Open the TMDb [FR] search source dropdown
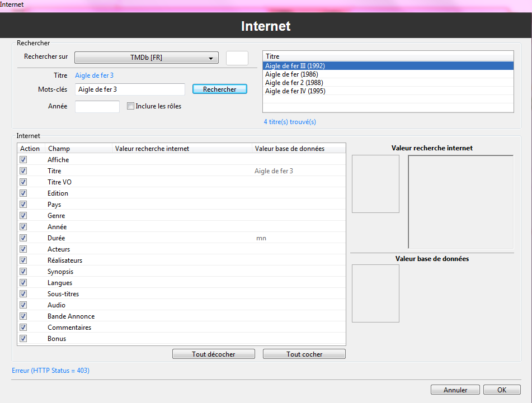Screen dimensions: 532x403 click(146, 58)
